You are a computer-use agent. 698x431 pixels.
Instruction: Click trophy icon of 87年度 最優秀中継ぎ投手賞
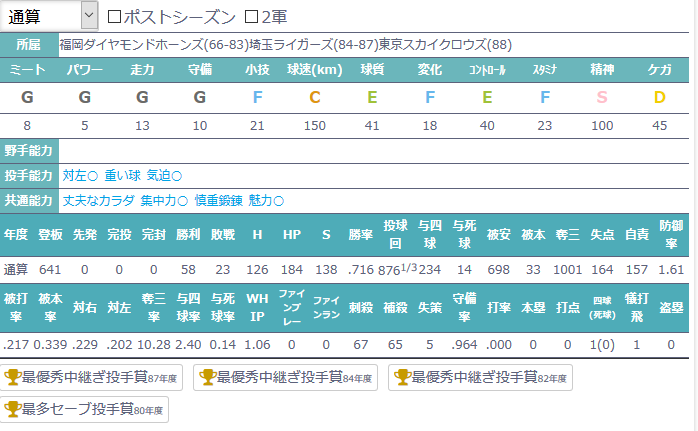coord(13,378)
